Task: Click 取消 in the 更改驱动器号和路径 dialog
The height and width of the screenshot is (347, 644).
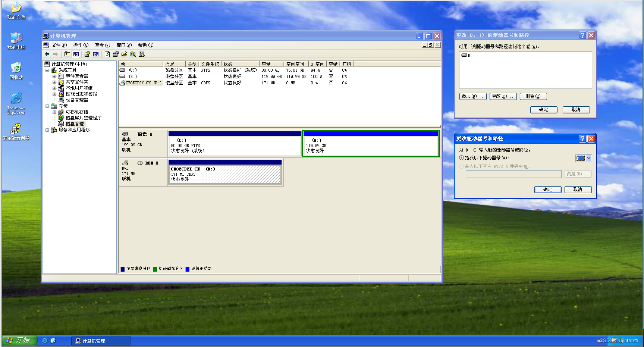Action: [x=578, y=190]
